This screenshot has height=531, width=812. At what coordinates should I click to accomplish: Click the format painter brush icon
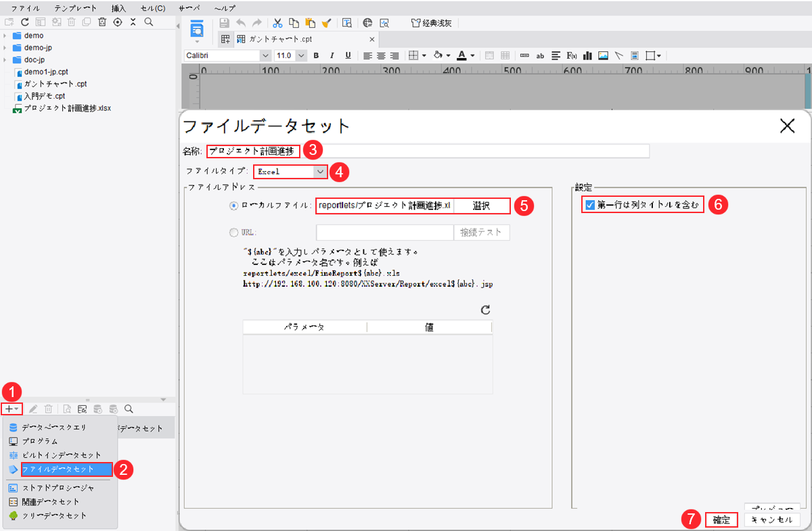326,22
